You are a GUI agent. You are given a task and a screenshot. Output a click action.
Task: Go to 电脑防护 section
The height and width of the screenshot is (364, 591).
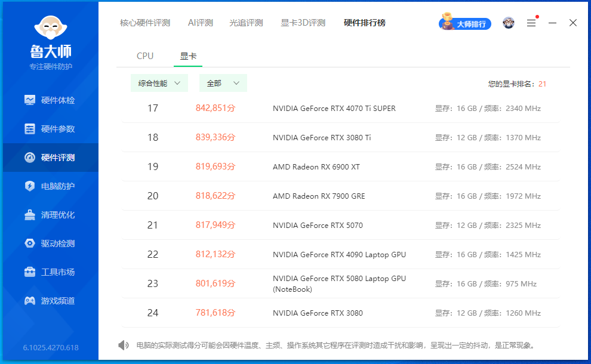click(x=51, y=186)
